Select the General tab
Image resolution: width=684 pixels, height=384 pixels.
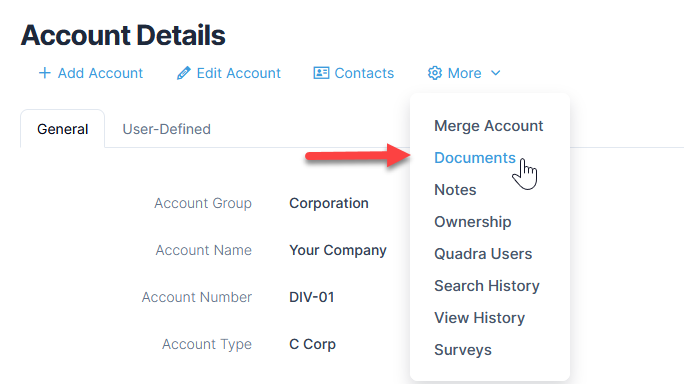click(62, 129)
